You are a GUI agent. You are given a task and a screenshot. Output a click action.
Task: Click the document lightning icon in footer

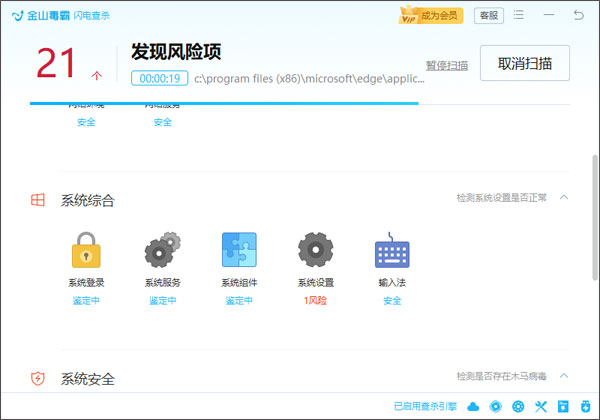563,406
